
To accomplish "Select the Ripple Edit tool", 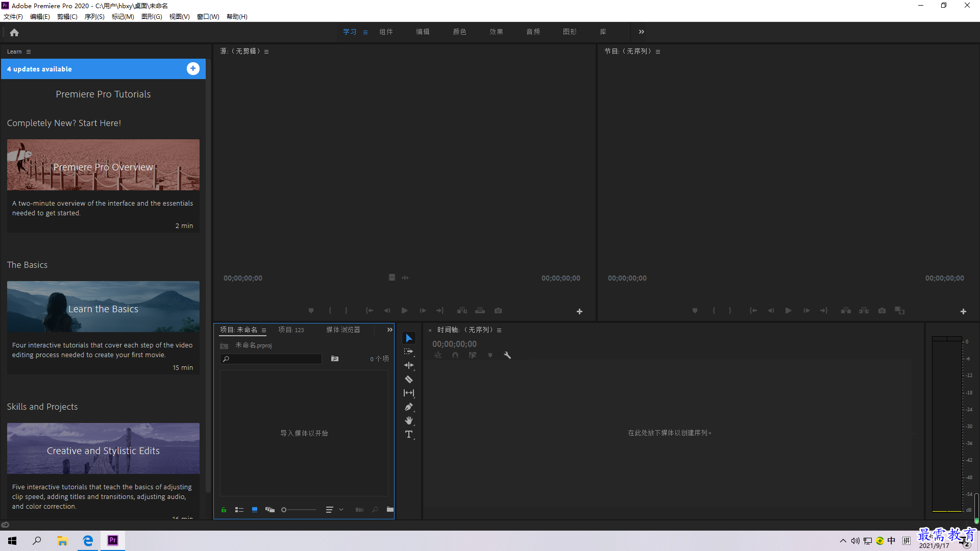I will (409, 365).
